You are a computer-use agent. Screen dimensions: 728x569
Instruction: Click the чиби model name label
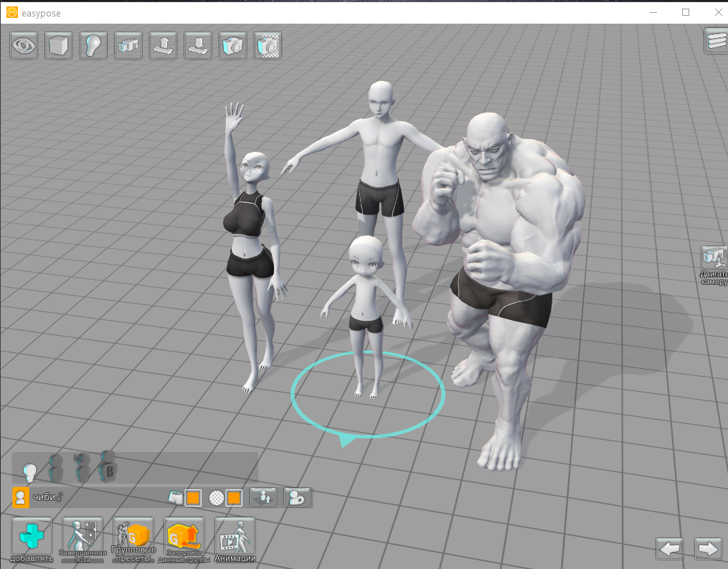[x=47, y=497]
